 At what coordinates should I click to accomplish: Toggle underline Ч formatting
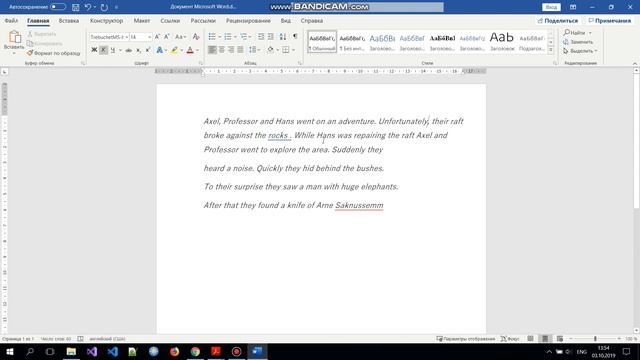pyautogui.click(x=113, y=50)
